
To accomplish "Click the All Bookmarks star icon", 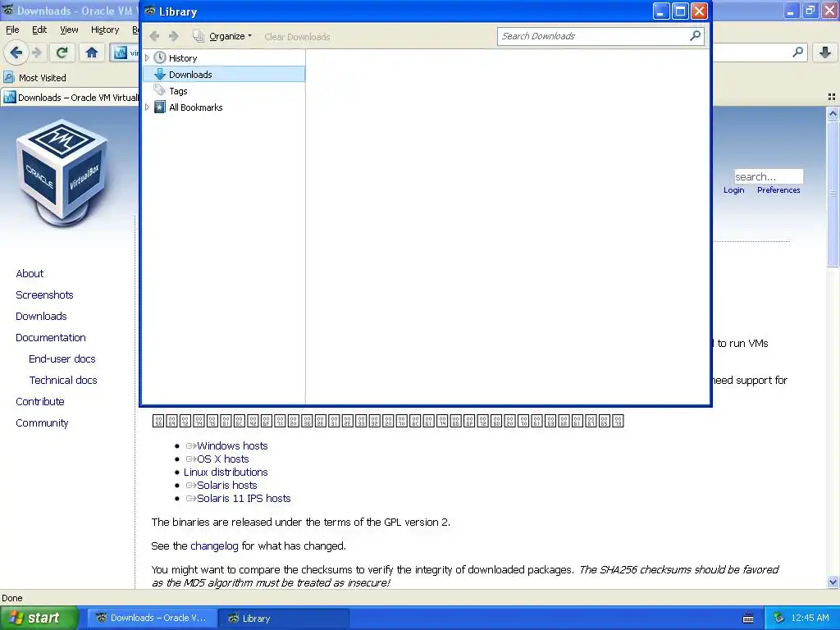I will 160,107.
